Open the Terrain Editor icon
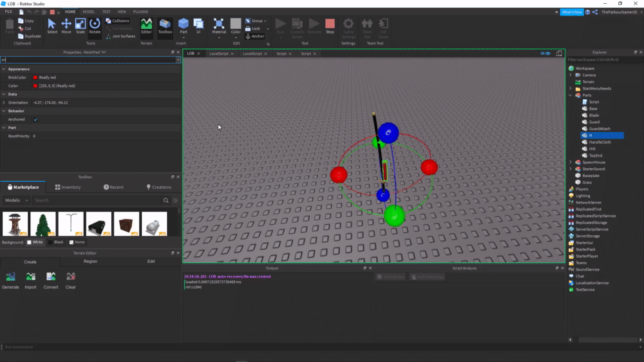The height and width of the screenshot is (362, 644). coord(146,26)
